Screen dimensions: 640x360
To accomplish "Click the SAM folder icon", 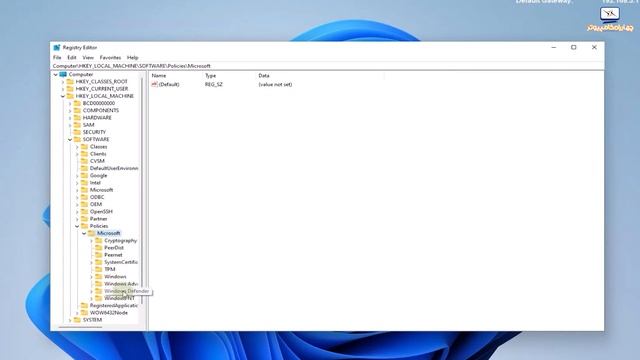I will tap(77, 125).
